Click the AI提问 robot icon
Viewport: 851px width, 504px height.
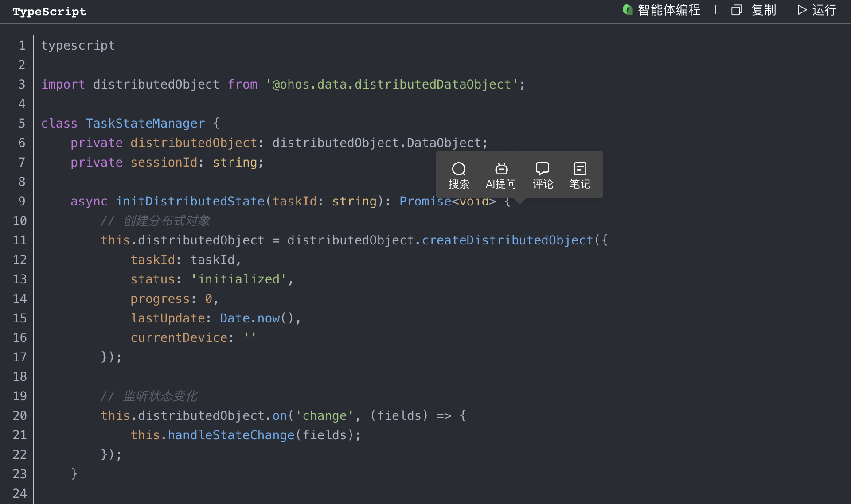click(x=501, y=169)
